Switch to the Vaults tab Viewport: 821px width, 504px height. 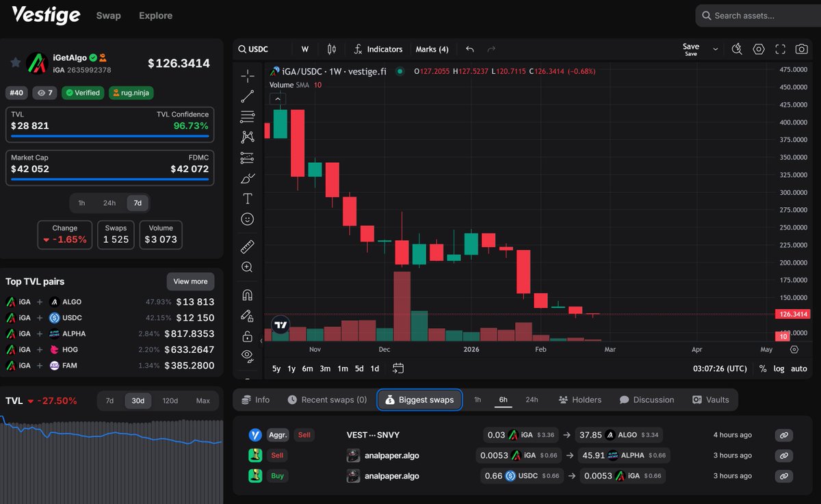(711, 400)
